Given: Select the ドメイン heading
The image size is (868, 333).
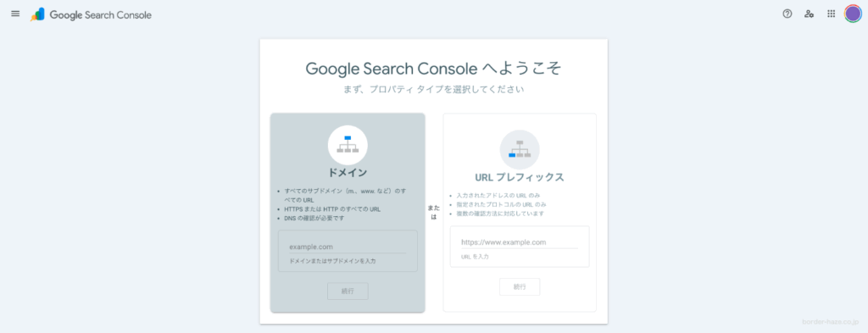Looking at the screenshot, I should point(348,173).
